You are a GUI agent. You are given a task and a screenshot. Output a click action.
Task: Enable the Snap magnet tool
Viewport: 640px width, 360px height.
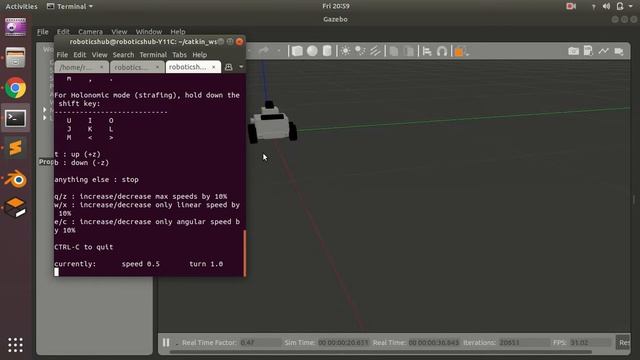[x=442, y=51]
